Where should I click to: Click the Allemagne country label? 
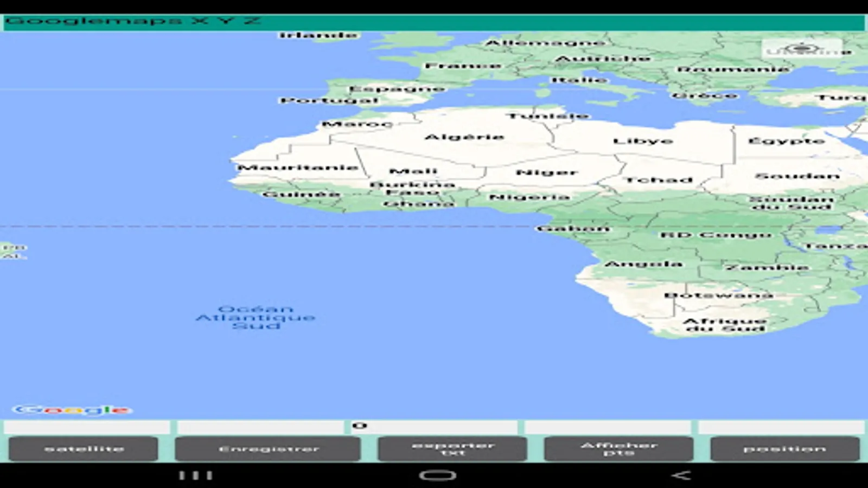coord(545,42)
